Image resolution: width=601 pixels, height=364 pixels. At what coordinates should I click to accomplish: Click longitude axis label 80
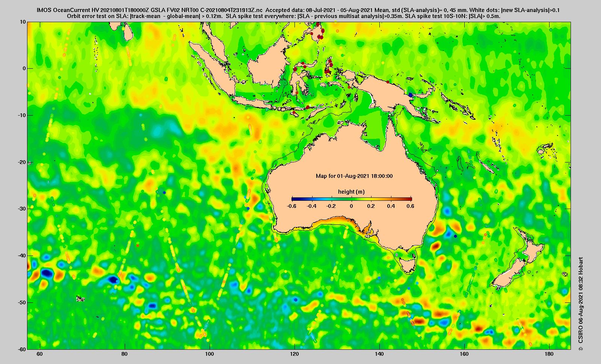click(125, 354)
